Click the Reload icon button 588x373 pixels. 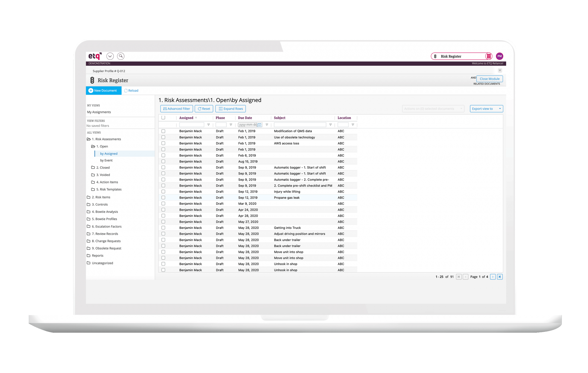pyautogui.click(x=126, y=91)
